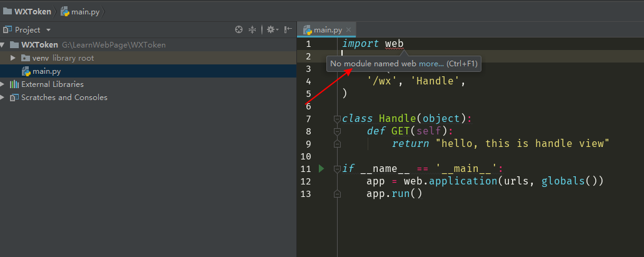Viewport: 644px width, 257px height.
Task: Toggle folding at the __main__ block
Action: [337, 169]
